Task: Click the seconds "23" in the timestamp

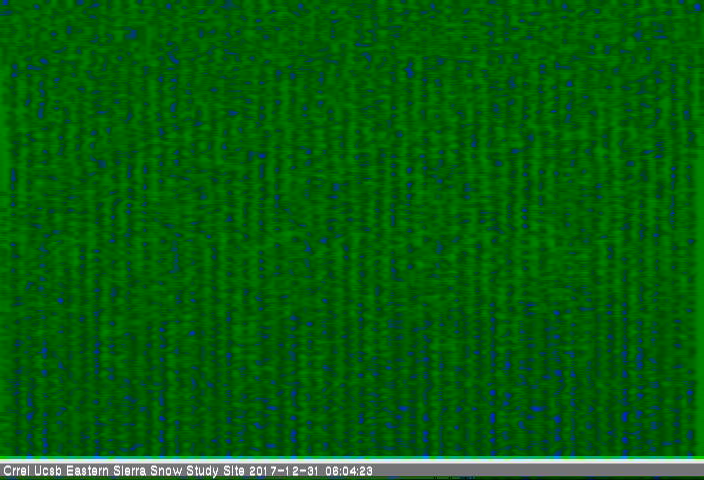Action: click(x=366, y=471)
